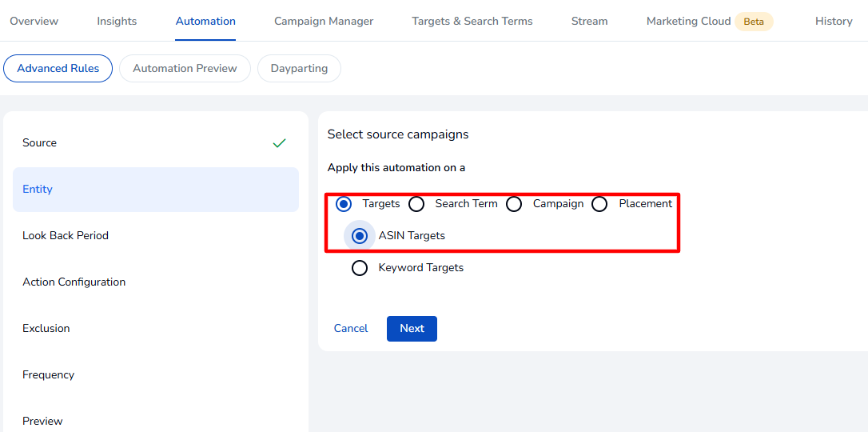Viewport: 868px width, 432px height.
Task: Click the Next button
Action: pyautogui.click(x=412, y=329)
